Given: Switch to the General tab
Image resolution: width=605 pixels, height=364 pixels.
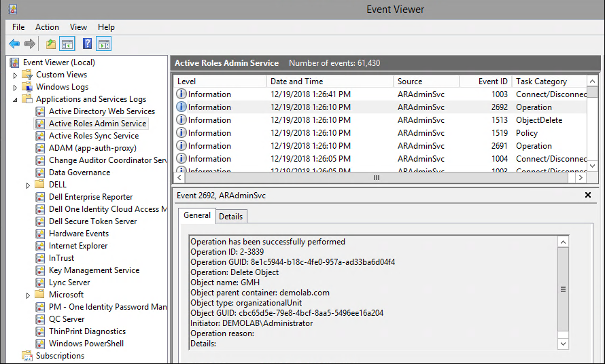Looking at the screenshot, I should coord(196,215).
